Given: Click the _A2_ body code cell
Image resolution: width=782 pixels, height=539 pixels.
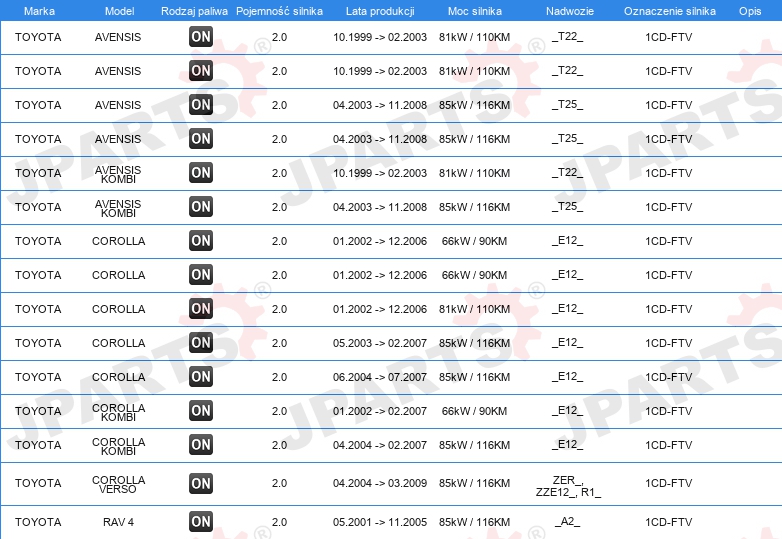Looking at the screenshot, I should [568, 522].
